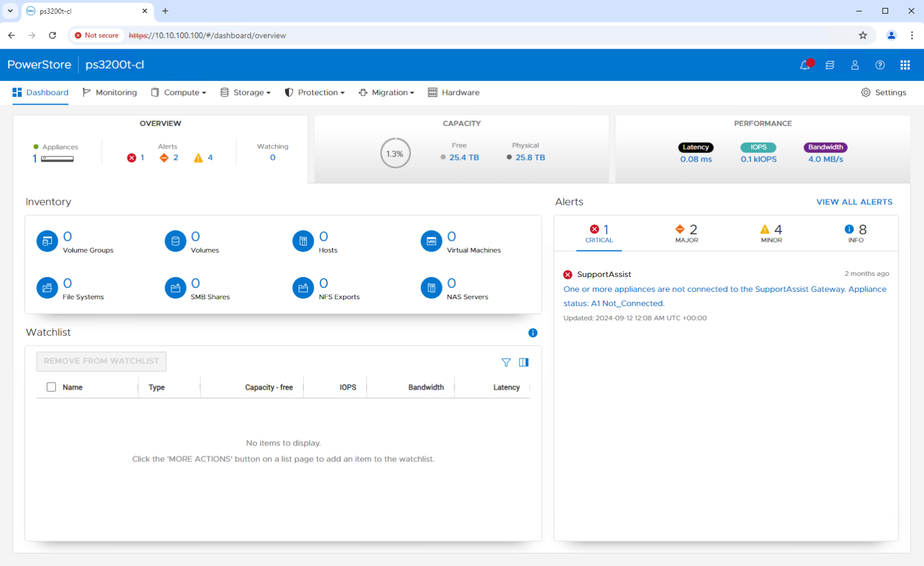Click VIEW ALL ALERTS link
The image size is (924, 566).
point(854,202)
